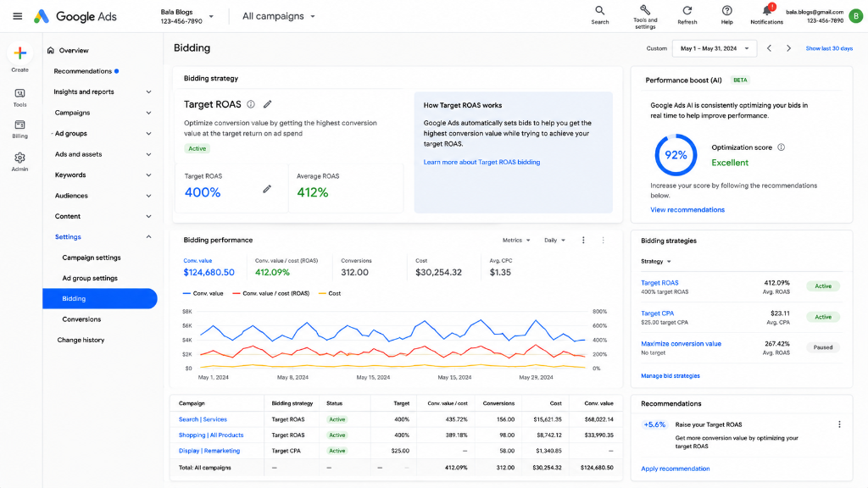The height and width of the screenshot is (488, 868).
Task: Click the Overview home icon
Action: coord(51,50)
